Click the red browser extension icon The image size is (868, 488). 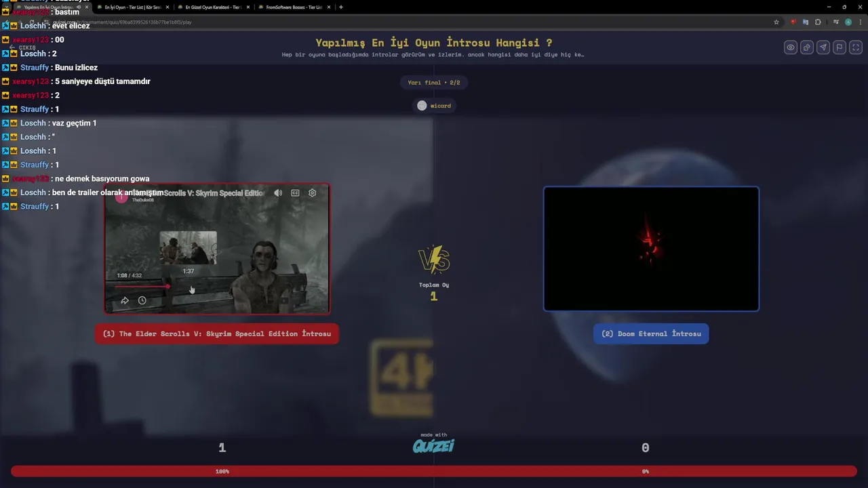point(793,22)
